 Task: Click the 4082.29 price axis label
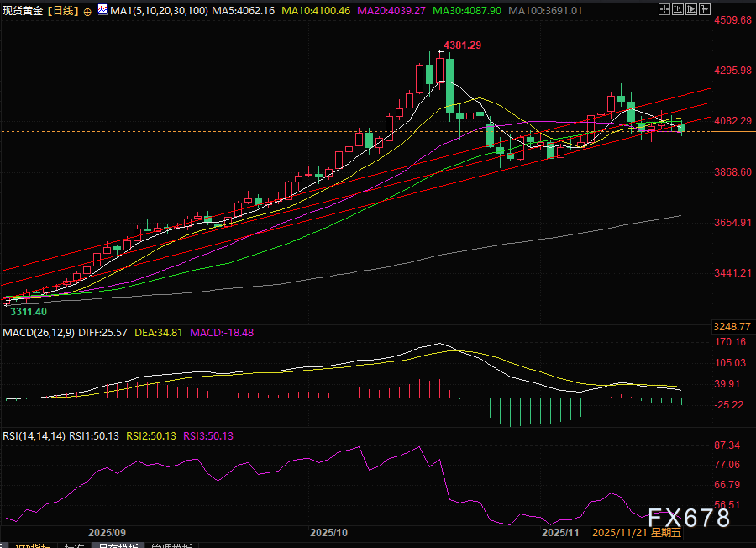tap(731, 121)
